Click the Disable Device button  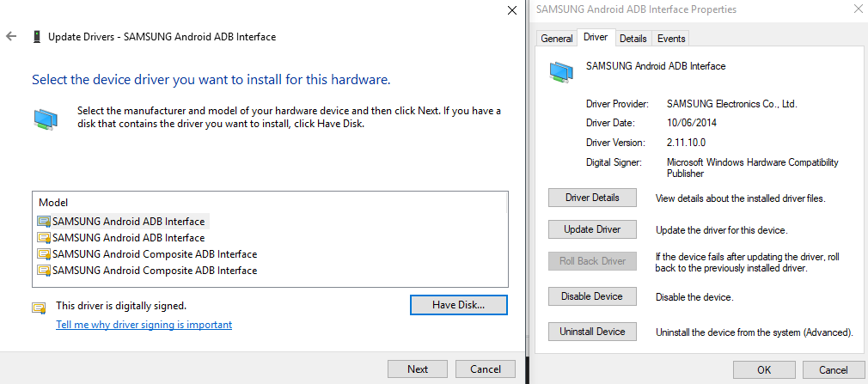click(x=591, y=296)
